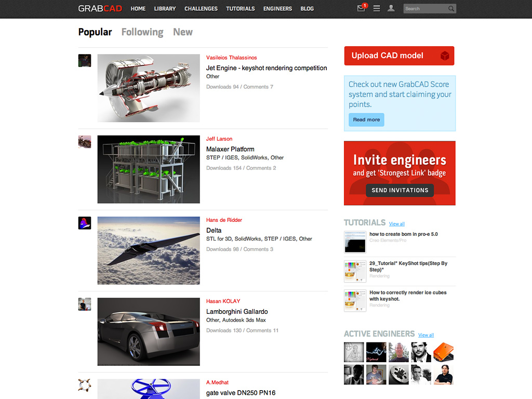Screen dimensions: 532x399
Task: Click Read more about GrabCAD Score
Action: [366, 120]
